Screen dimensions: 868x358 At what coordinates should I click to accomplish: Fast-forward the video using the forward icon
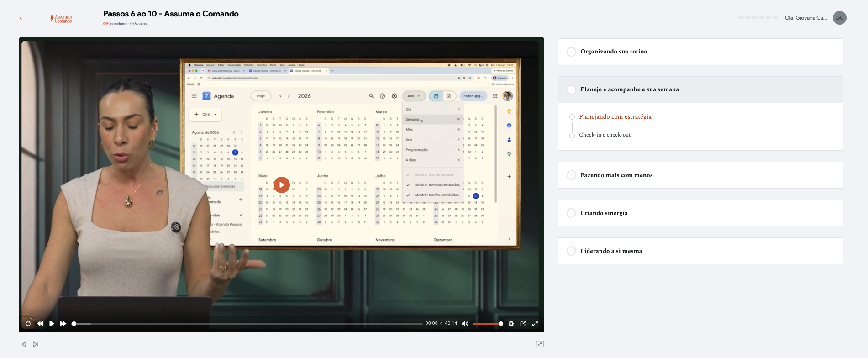coord(63,324)
